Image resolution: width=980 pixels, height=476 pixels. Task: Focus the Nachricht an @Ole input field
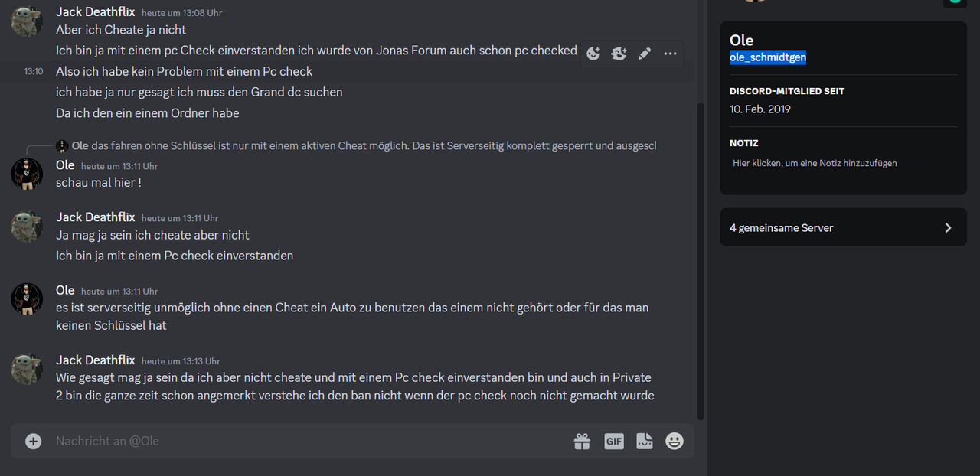pyautogui.click(x=306, y=441)
